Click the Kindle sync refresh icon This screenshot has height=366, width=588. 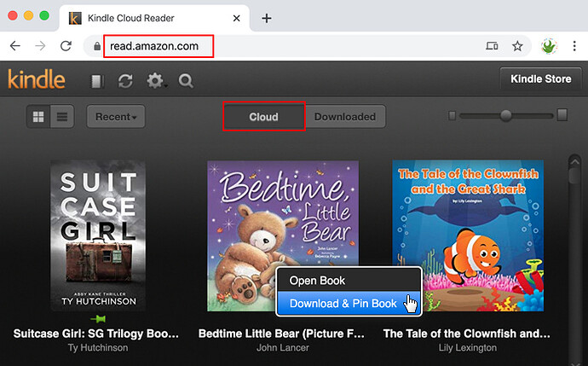click(125, 80)
